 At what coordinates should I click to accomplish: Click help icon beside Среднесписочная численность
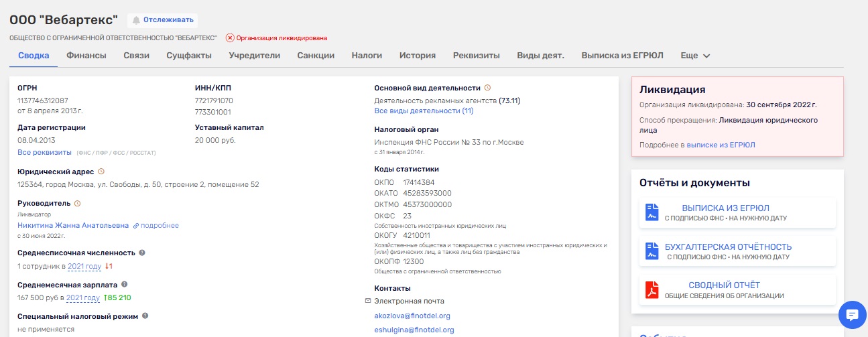142,253
